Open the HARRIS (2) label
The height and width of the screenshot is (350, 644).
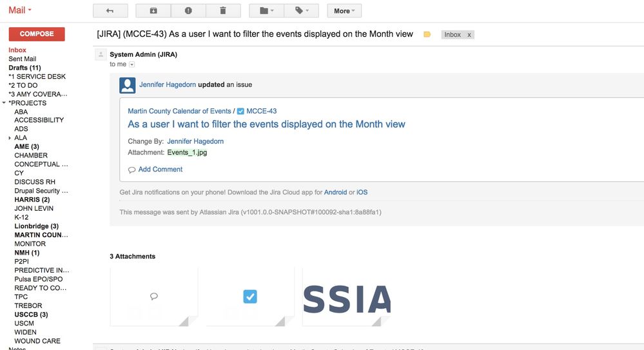pyautogui.click(x=32, y=200)
